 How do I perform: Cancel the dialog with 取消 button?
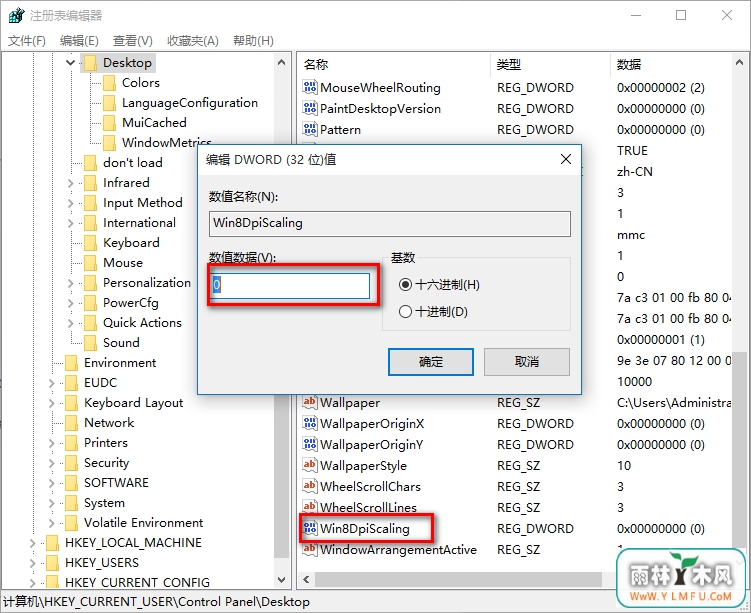527,362
